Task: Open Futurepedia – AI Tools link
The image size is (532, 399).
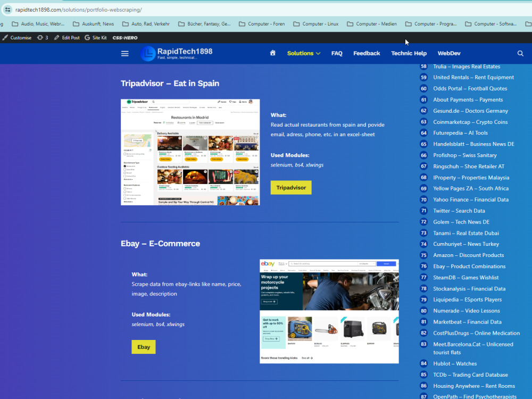Action: (x=460, y=133)
